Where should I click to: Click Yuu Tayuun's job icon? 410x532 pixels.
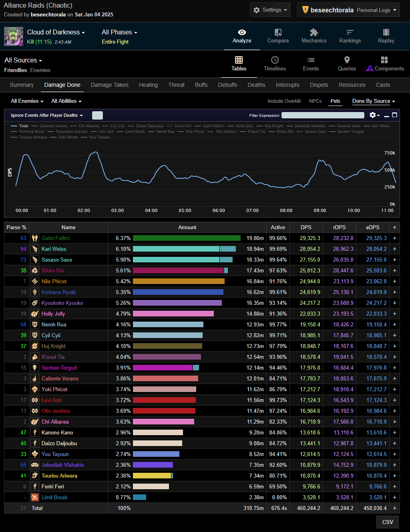35,454
